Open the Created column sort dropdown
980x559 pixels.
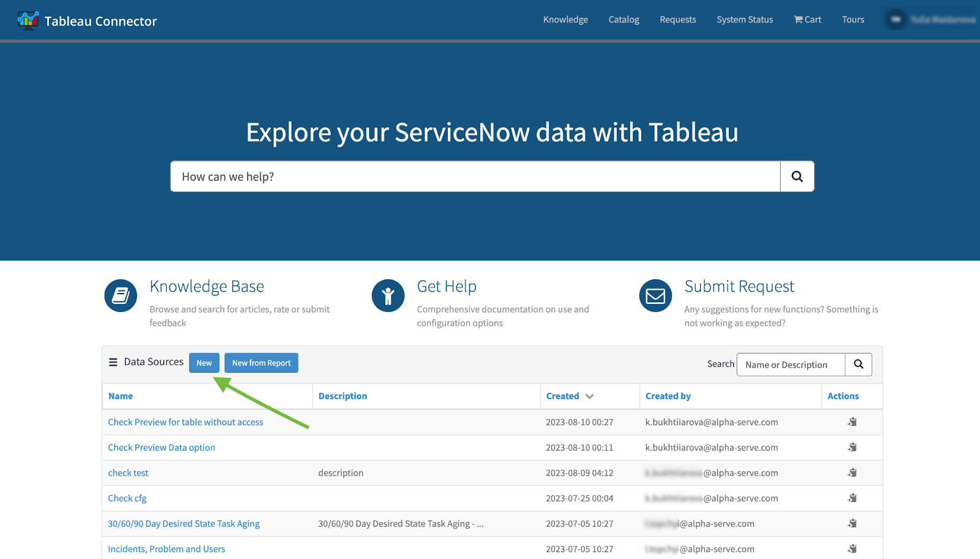[x=590, y=396]
